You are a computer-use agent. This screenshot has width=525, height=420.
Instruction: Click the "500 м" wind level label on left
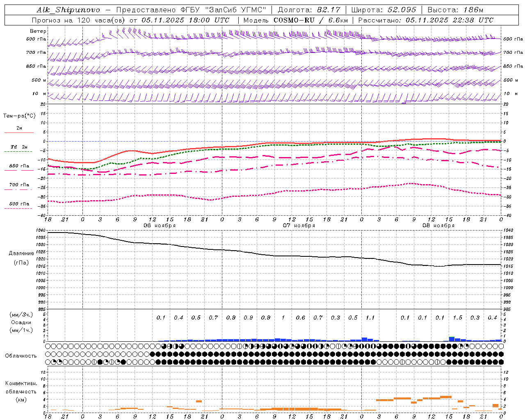tap(39, 80)
